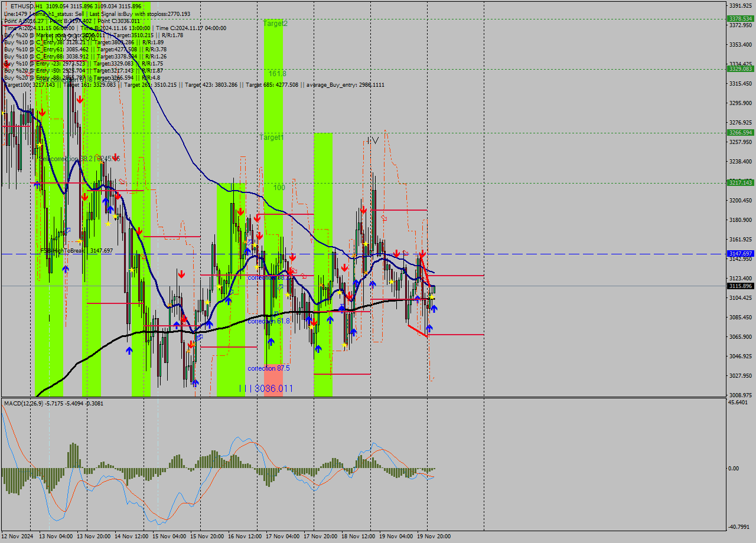Select the black 3115.896 current price tag
The image size is (756, 543).
(740, 286)
